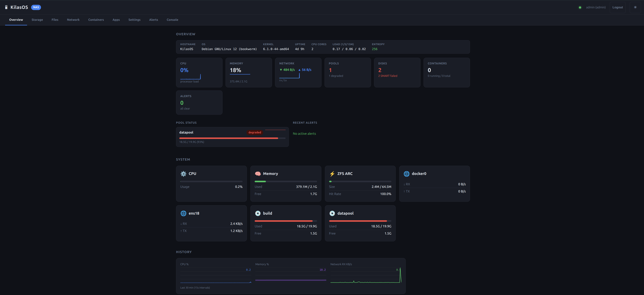Click the CPU gear icon in System
Screen dimensions: 644x295
(x=183, y=174)
